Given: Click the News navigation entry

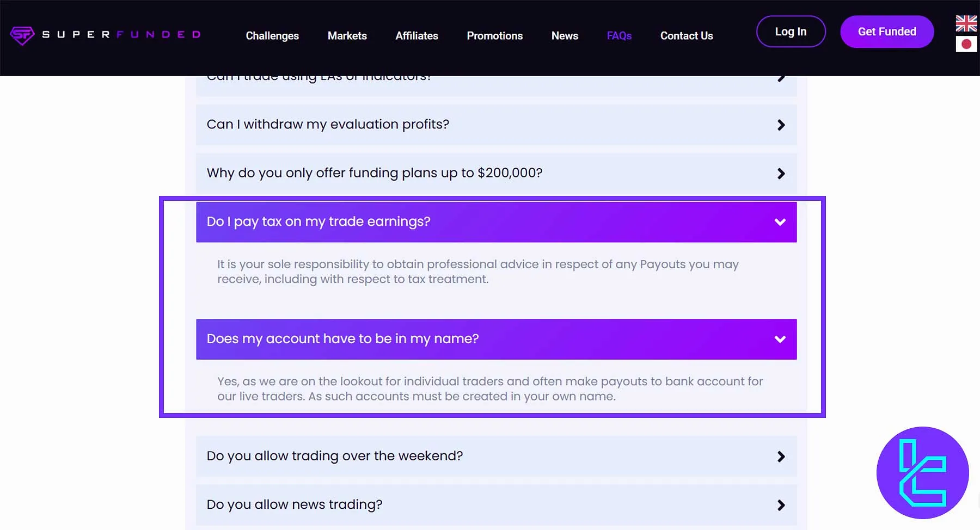Looking at the screenshot, I should point(565,35).
